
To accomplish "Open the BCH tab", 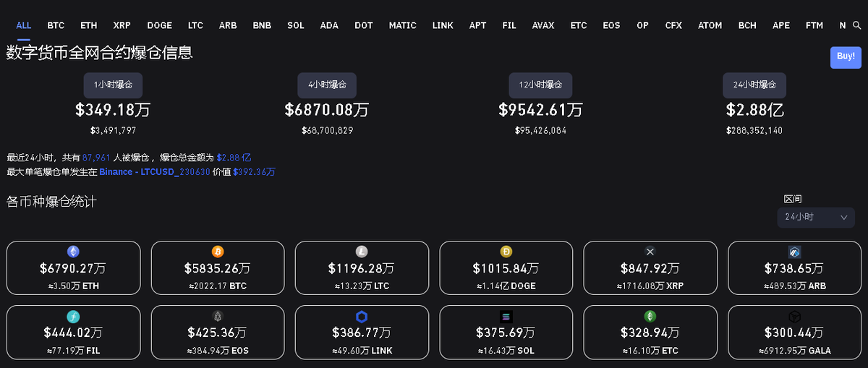I will (747, 25).
